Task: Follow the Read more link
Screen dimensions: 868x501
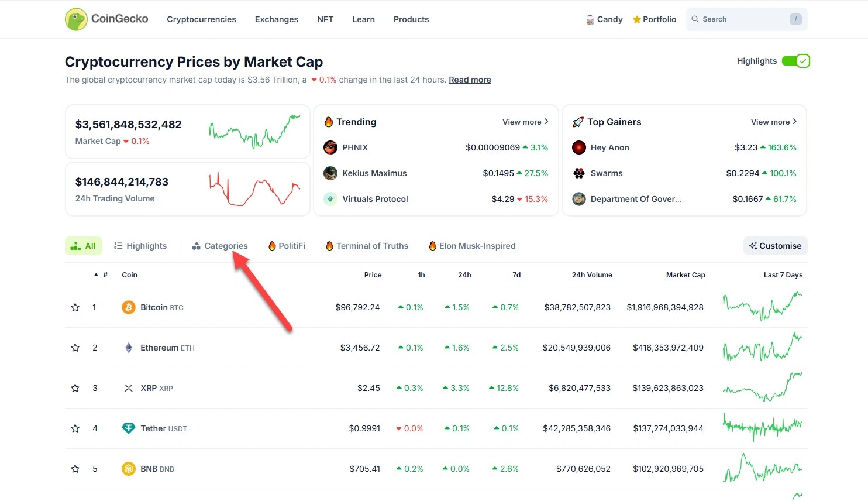Action: [470, 80]
